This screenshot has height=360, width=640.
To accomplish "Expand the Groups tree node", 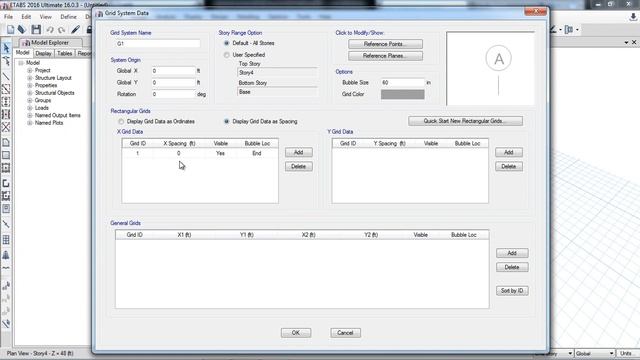I will pos(29,100).
